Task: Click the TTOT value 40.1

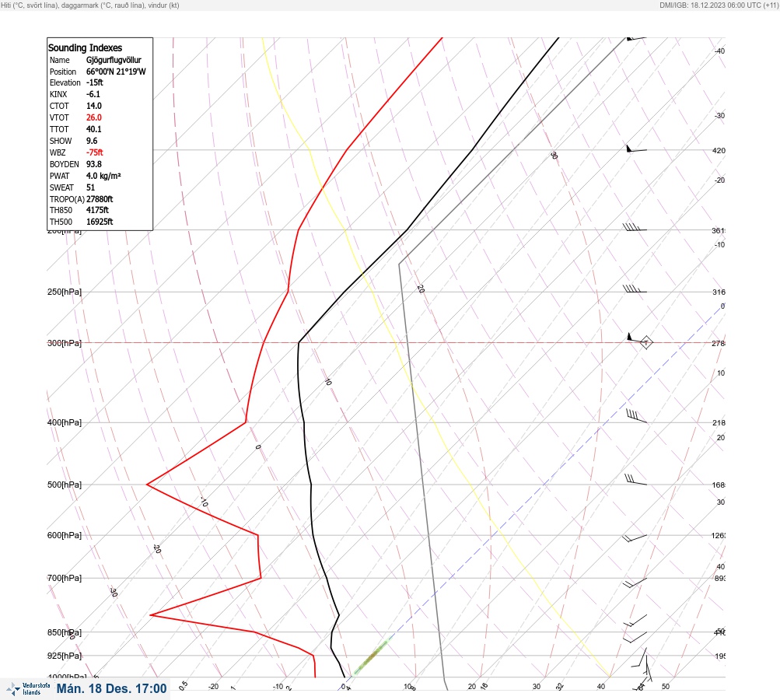Action: pos(94,129)
